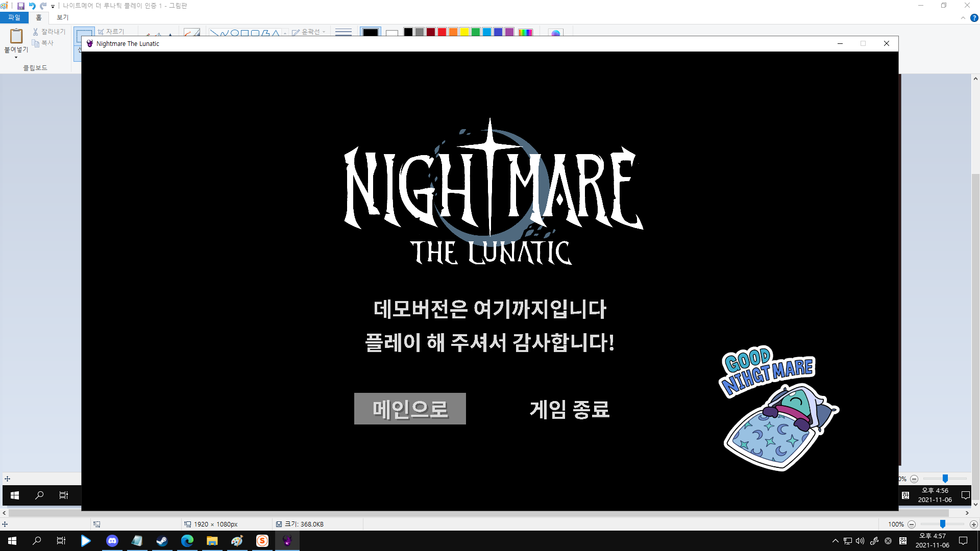The image size is (980, 551).
Task: Click the Redo arrow in quick access toolbar
Action: tap(43, 6)
